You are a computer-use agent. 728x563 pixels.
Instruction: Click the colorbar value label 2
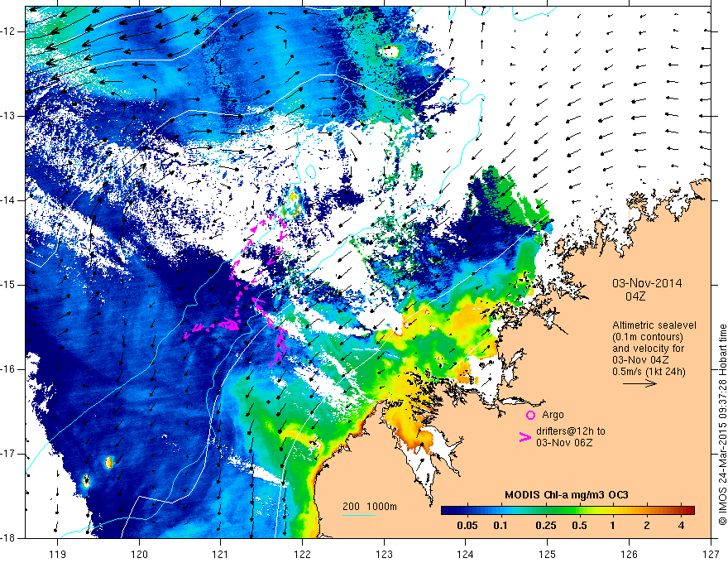(x=647, y=526)
